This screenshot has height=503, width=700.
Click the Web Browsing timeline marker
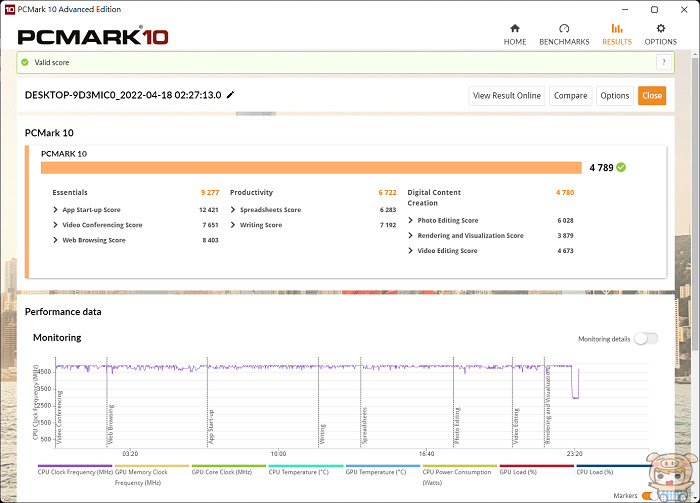[111, 425]
